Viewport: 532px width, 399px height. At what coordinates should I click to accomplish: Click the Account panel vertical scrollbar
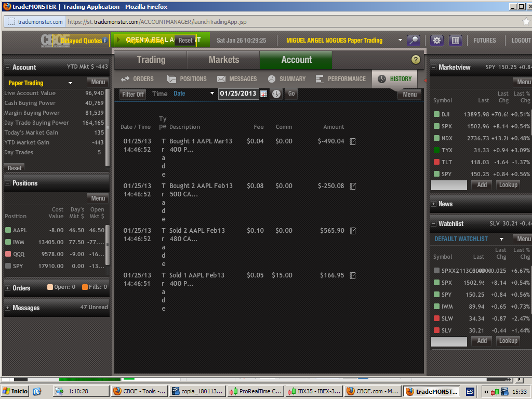(108, 128)
